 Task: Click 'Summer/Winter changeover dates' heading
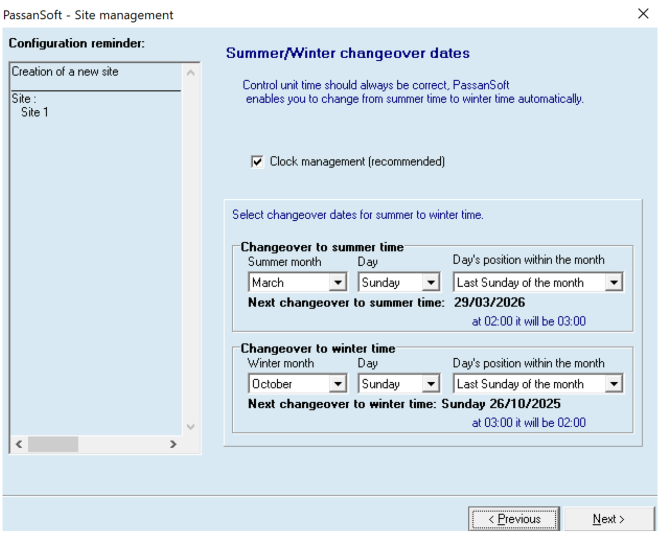[348, 53]
